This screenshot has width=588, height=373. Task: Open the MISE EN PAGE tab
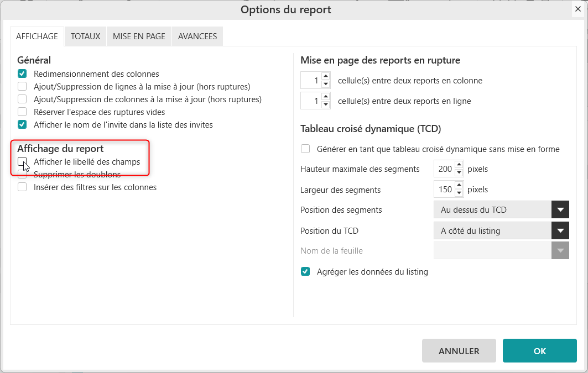(x=139, y=36)
